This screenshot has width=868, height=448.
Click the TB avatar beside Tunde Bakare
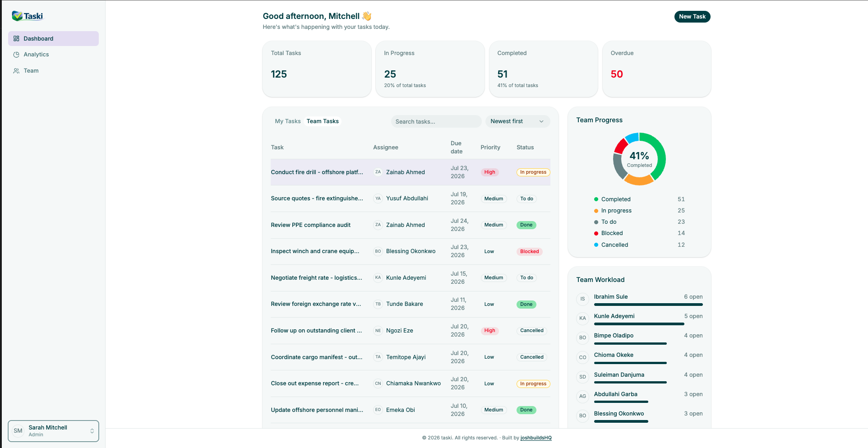click(378, 304)
